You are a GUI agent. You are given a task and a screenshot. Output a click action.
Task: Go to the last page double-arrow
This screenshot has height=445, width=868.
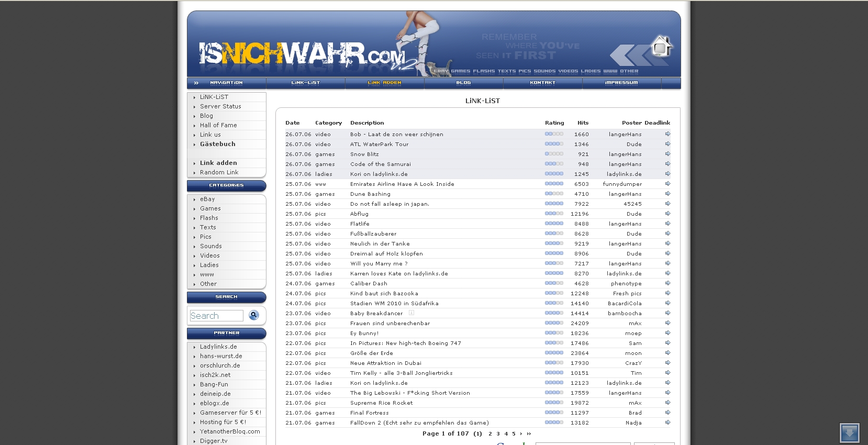coord(529,433)
